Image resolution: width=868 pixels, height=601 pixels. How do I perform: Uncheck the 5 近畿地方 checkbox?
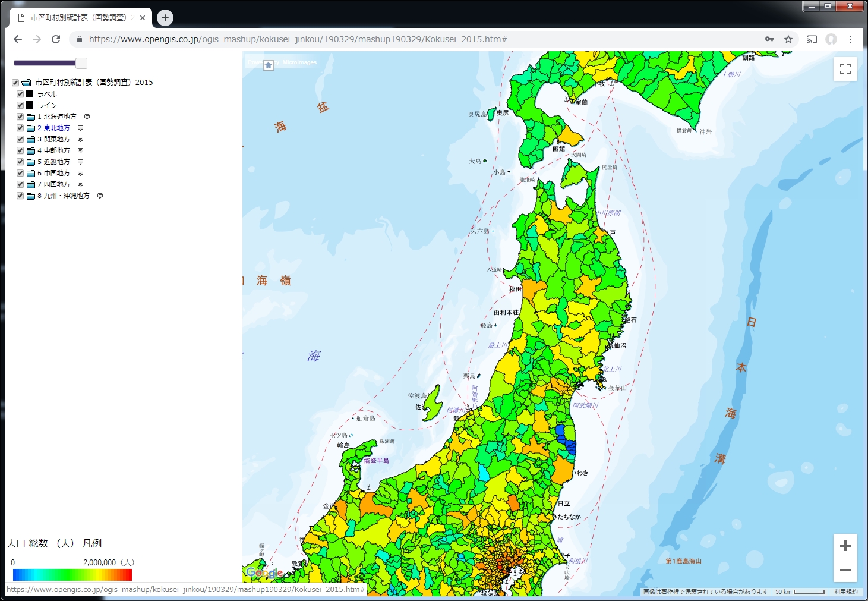coord(20,162)
